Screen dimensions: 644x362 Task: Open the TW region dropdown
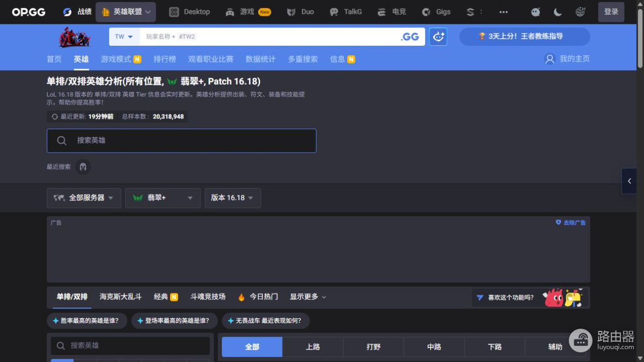tap(124, 36)
